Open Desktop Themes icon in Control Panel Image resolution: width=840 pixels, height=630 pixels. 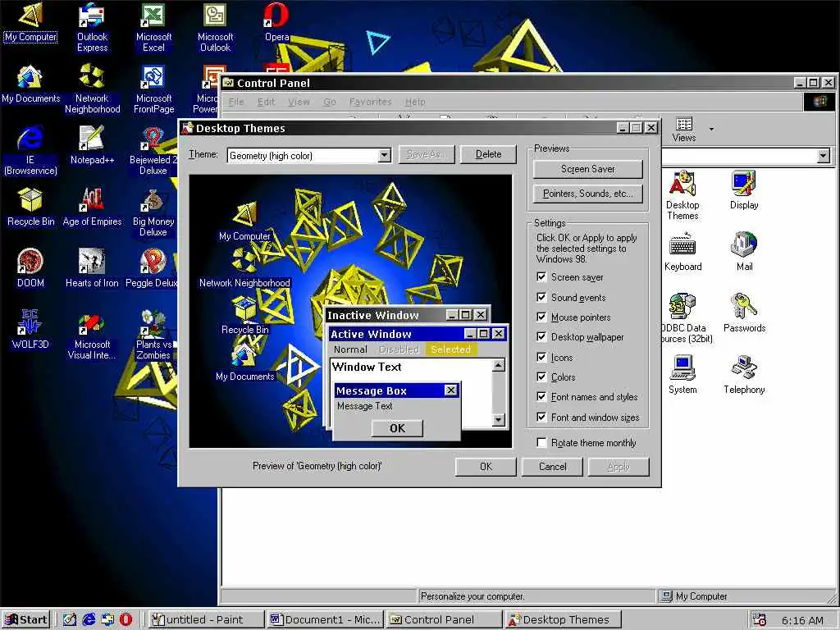(x=682, y=195)
